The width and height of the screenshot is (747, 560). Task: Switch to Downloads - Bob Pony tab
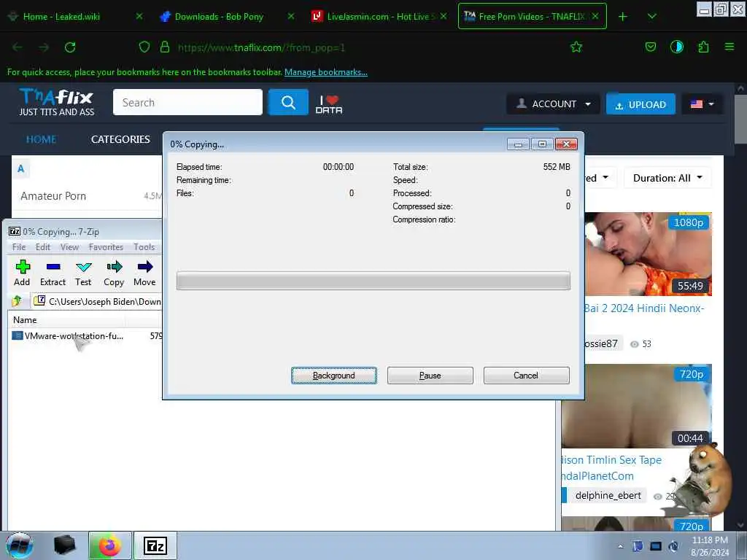point(227,17)
